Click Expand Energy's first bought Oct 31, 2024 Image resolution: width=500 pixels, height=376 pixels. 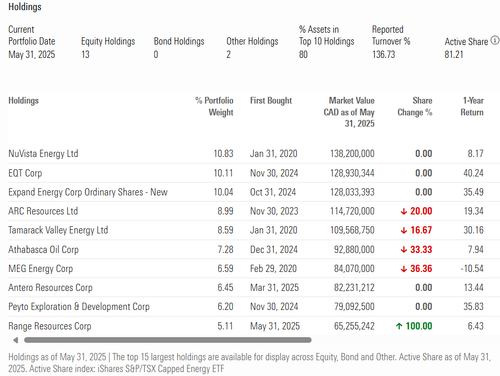273,192
